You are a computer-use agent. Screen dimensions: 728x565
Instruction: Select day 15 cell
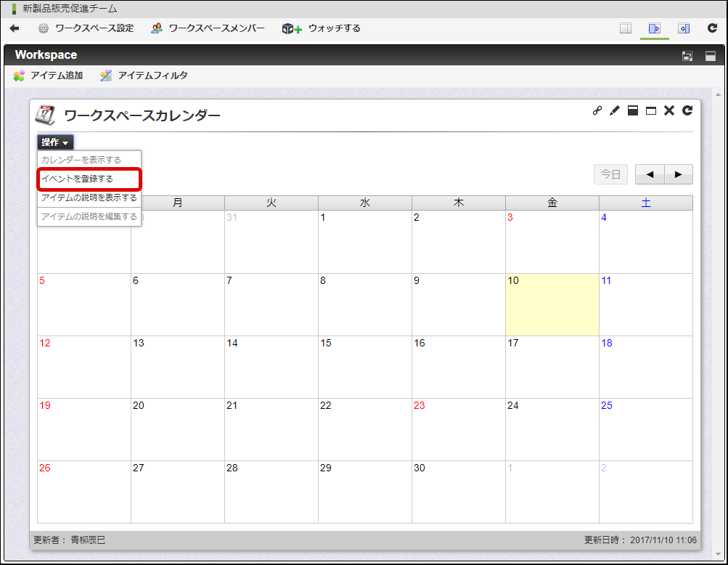pos(365,367)
